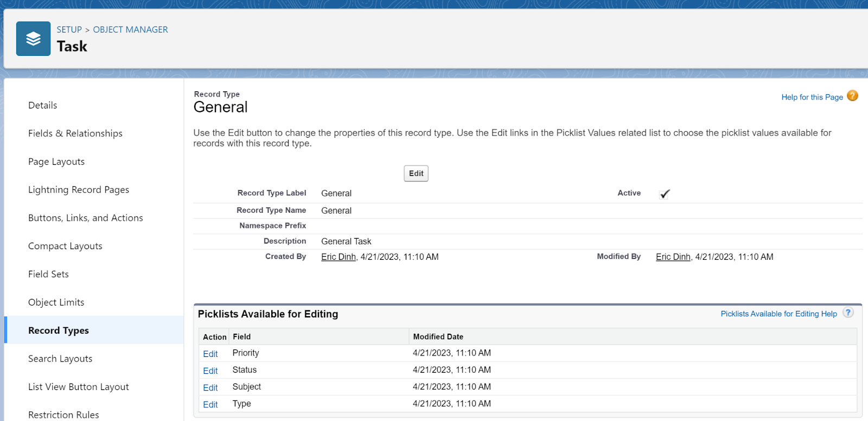
Task: Open Eric Dinh link in Created By
Action: point(339,257)
